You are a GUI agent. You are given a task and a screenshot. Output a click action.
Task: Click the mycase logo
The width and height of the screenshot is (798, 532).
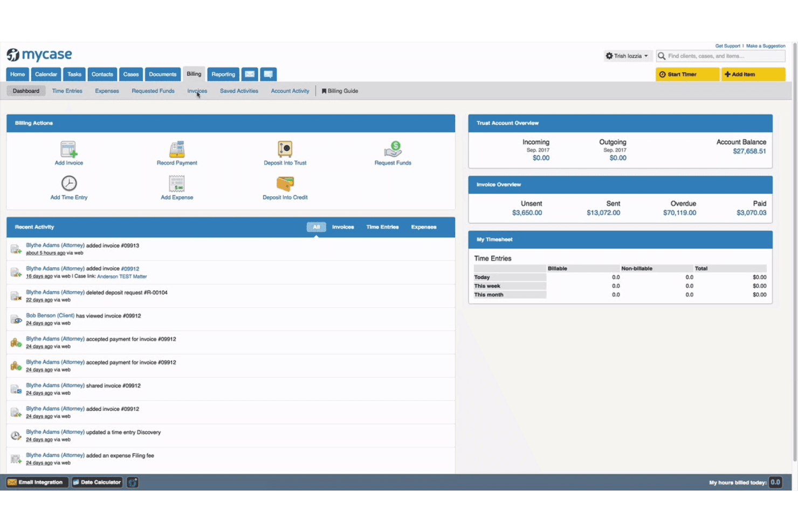39,54
